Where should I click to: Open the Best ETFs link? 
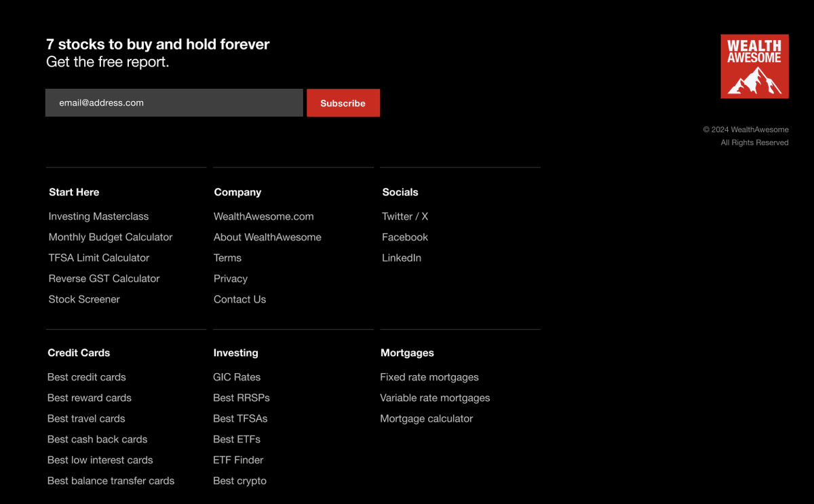coord(237,440)
